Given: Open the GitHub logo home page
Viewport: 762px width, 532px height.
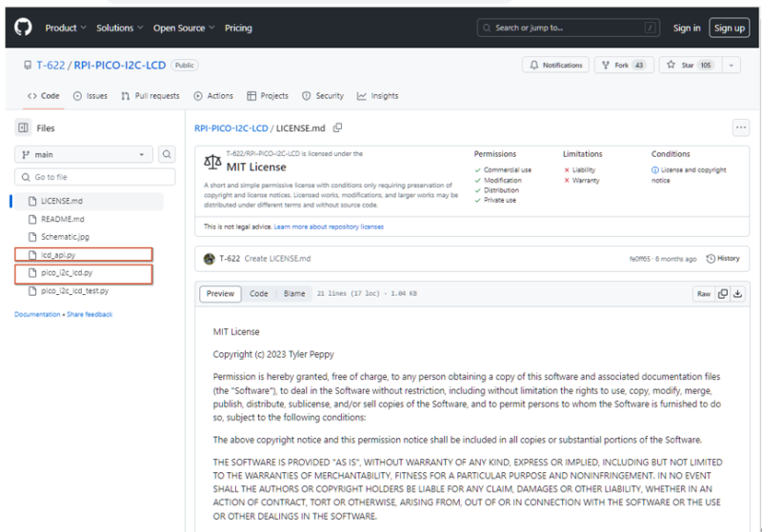Looking at the screenshot, I should [x=23, y=28].
